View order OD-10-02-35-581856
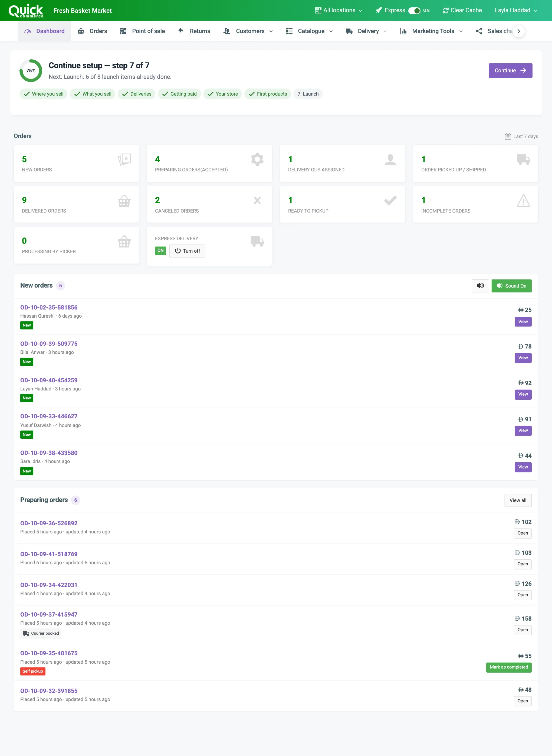 (x=523, y=322)
